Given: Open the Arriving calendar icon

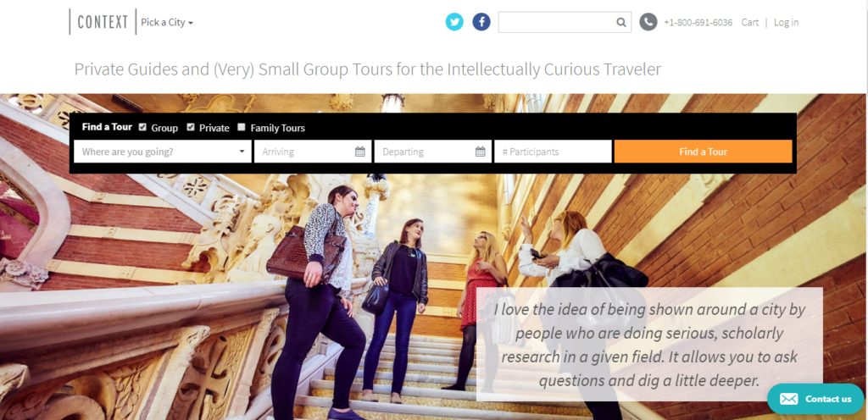Looking at the screenshot, I should [360, 152].
